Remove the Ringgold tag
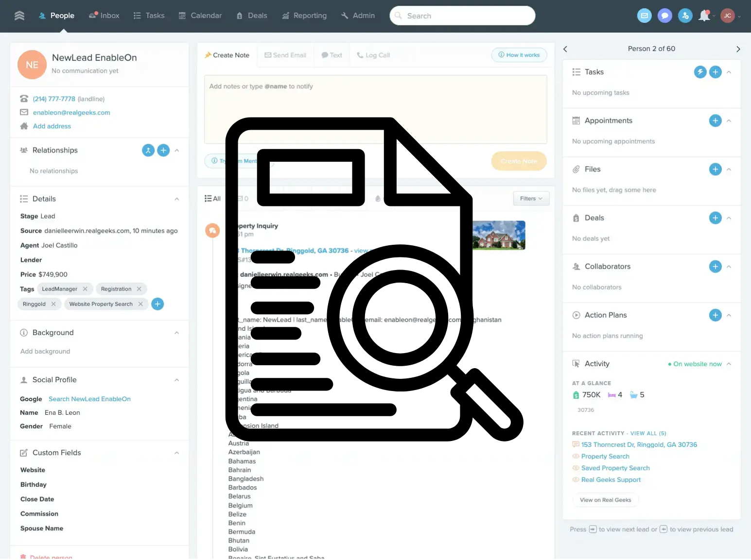 point(53,304)
